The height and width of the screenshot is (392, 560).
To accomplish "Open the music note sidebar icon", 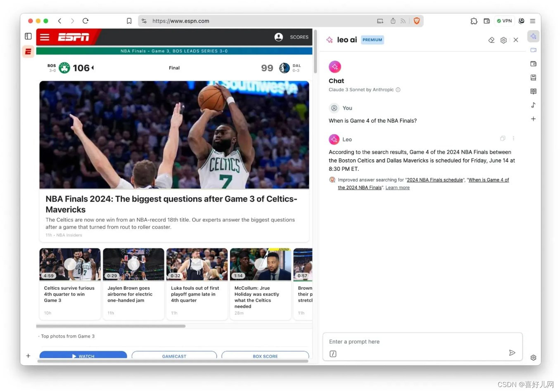I will coord(533,105).
